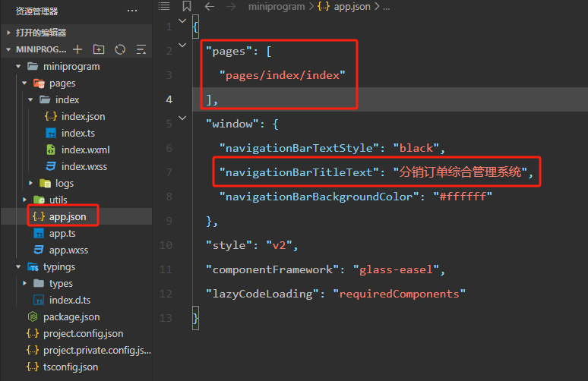Expand the types folder
This screenshot has width=588, height=381.
pos(24,283)
